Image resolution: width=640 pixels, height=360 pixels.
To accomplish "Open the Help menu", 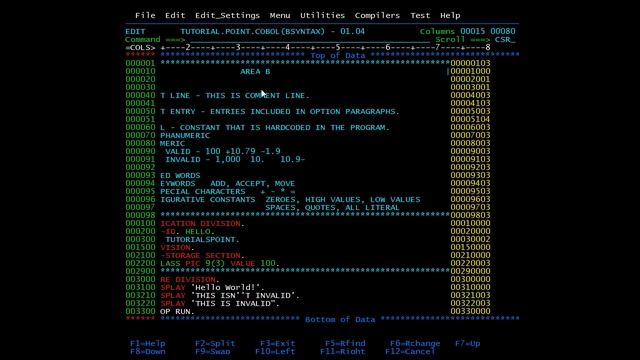I will 450,16.
